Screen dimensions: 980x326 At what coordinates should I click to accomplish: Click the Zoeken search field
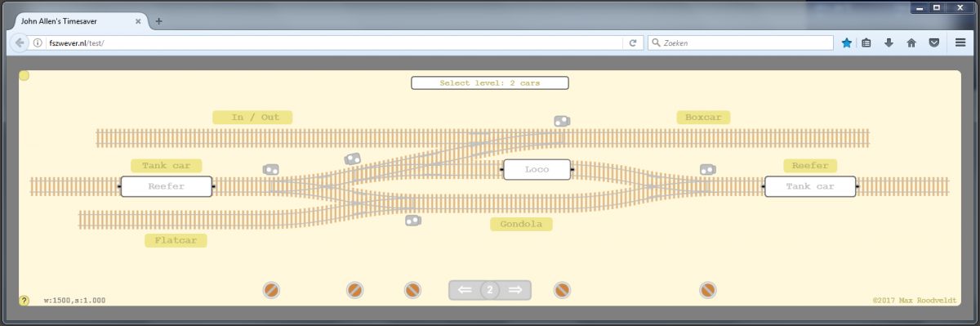tap(741, 42)
